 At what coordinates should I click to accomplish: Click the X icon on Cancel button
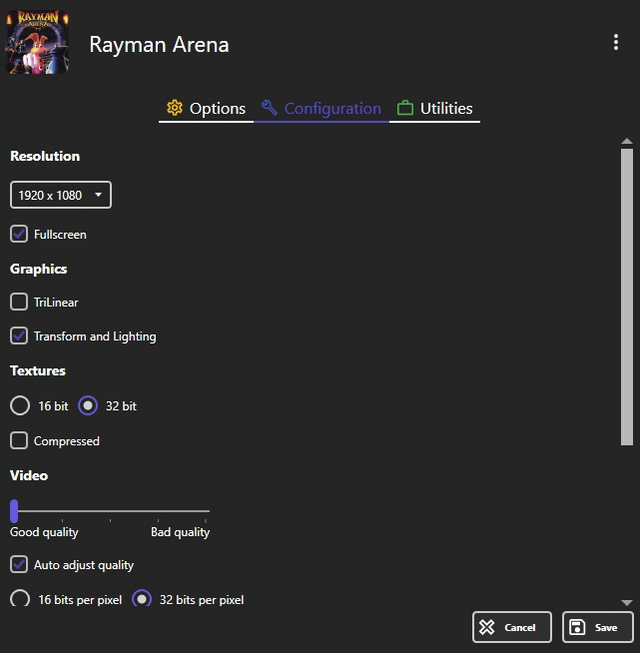point(486,627)
